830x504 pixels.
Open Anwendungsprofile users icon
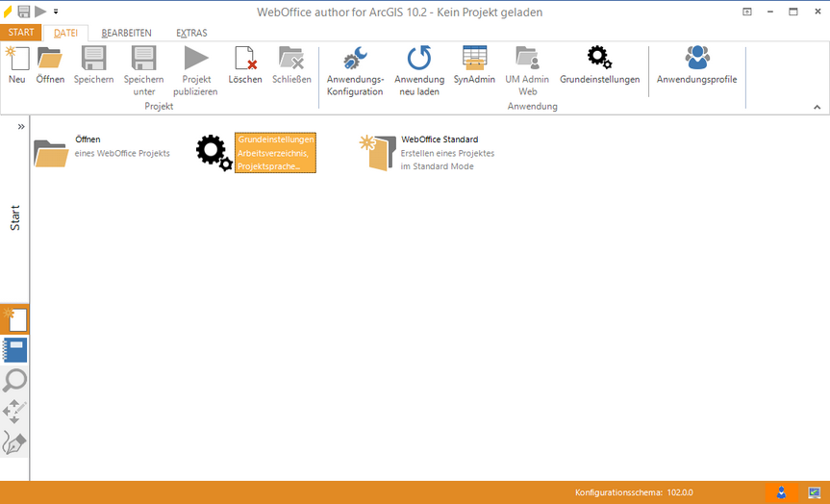(697, 57)
